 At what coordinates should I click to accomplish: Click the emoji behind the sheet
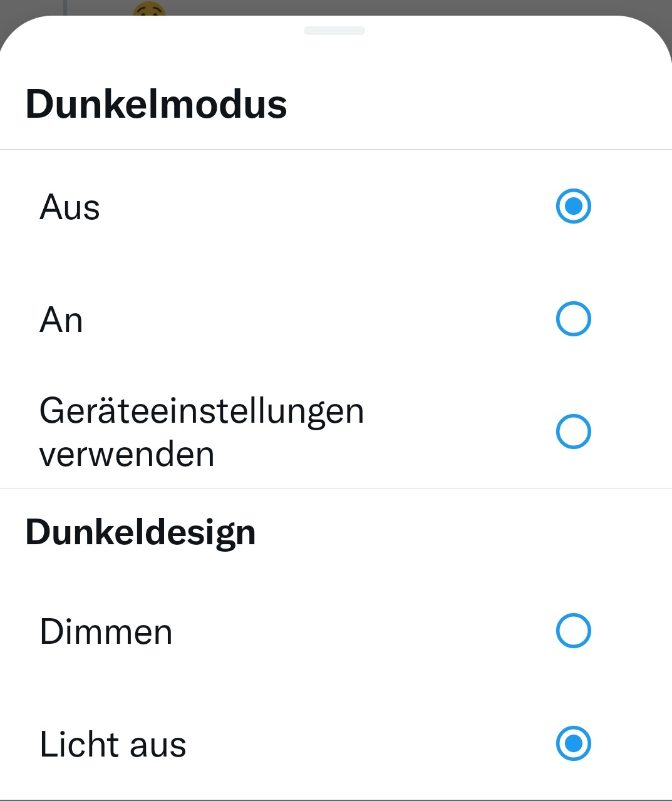(149, 9)
